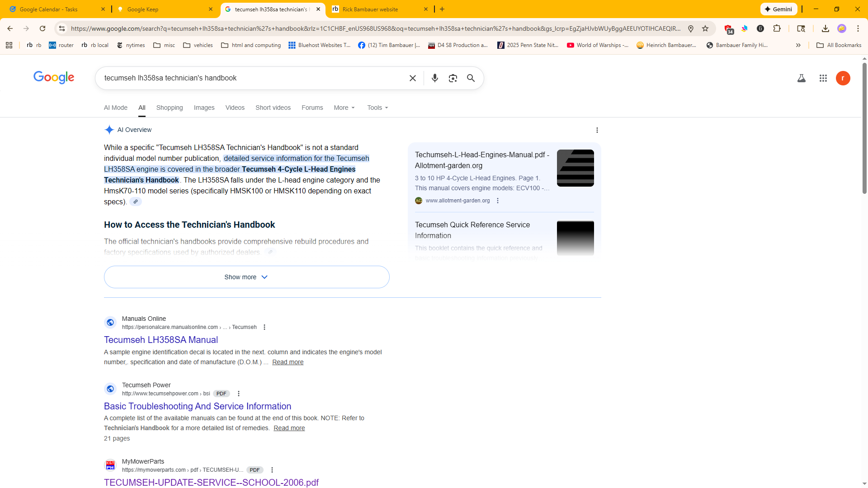This screenshot has width=868, height=488.
Task: Show hidden bookmarks with chevron
Action: pos(798,45)
